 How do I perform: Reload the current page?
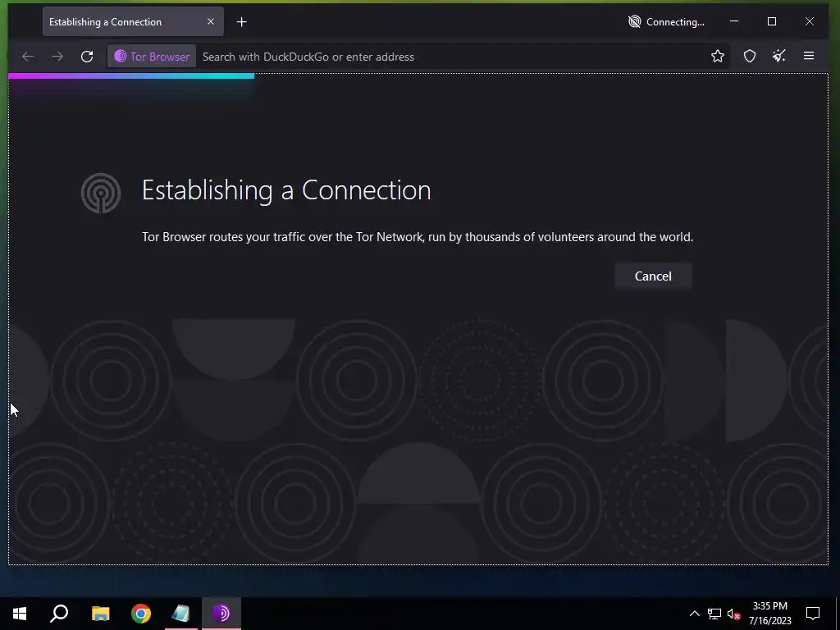tap(87, 57)
